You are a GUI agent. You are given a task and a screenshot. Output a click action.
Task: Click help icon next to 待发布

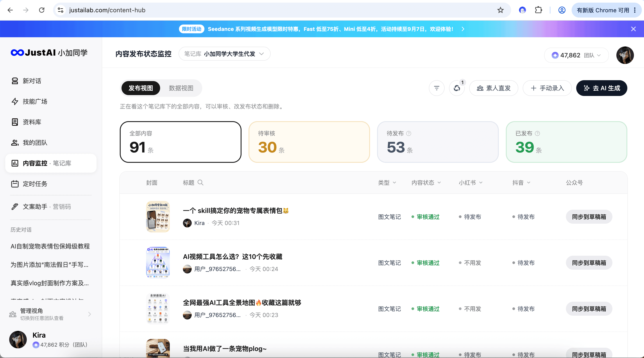click(x=409, y=134)
